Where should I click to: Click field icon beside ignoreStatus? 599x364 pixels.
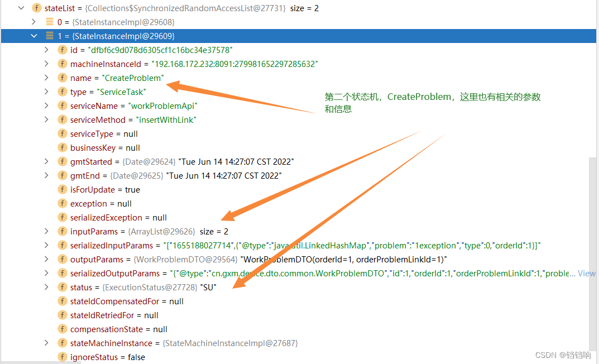(x=63, y=357)
